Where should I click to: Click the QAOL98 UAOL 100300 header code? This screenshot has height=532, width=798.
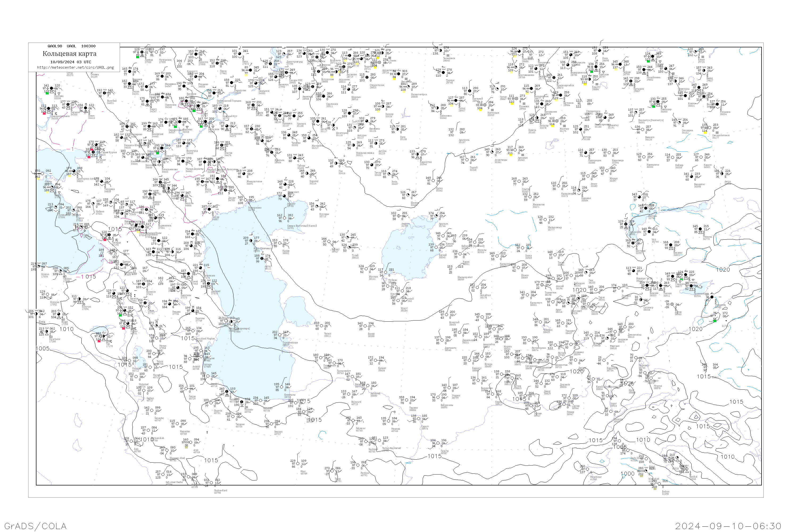(72, 46)
